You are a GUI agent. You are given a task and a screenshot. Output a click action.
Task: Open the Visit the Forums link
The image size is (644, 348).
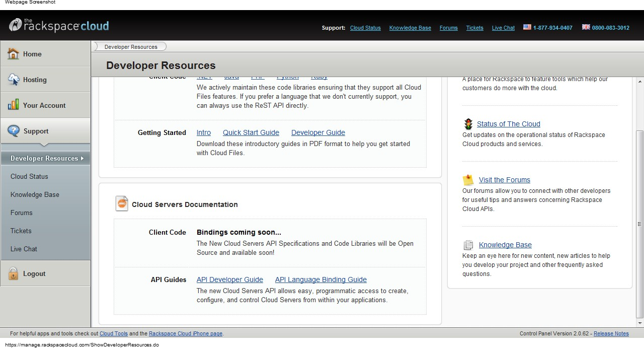505,180
